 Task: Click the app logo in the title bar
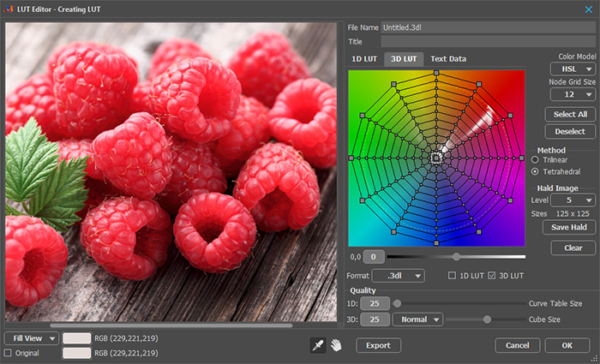pos(9,9)
